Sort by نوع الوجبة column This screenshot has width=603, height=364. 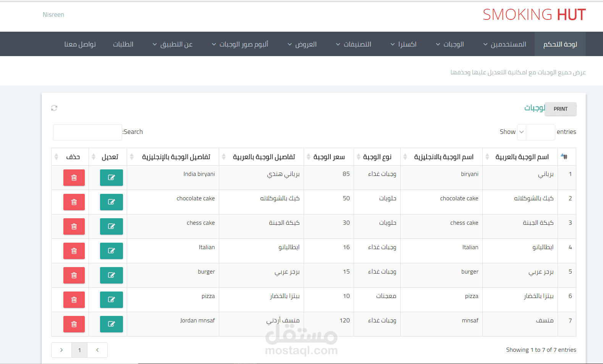377,157
